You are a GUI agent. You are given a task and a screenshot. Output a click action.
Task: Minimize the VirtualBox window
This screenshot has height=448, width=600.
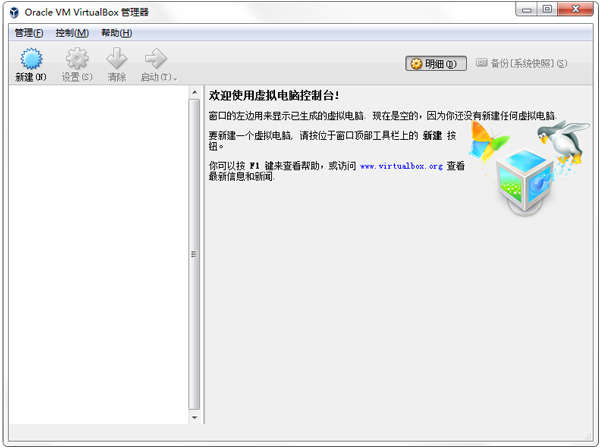pos(527,10)
